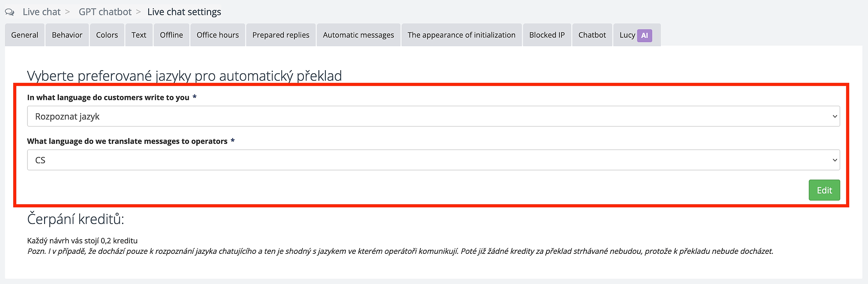Open the Prepared replies tab
This screenshot has height=284, width=868.
tap(281, 35)
